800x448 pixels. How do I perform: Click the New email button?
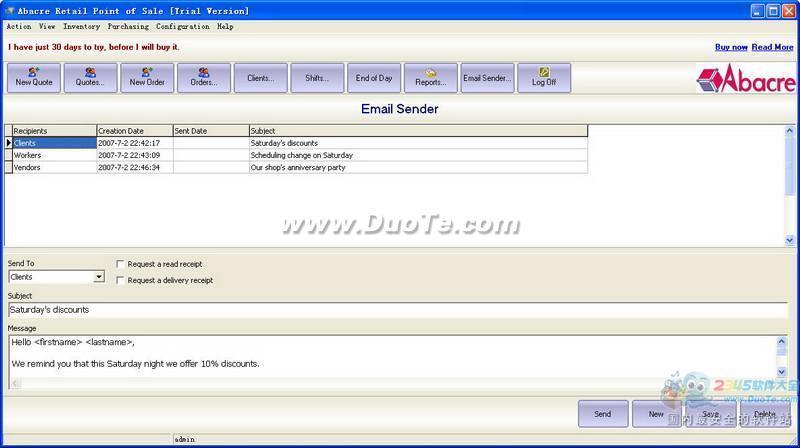click(656, 413)
